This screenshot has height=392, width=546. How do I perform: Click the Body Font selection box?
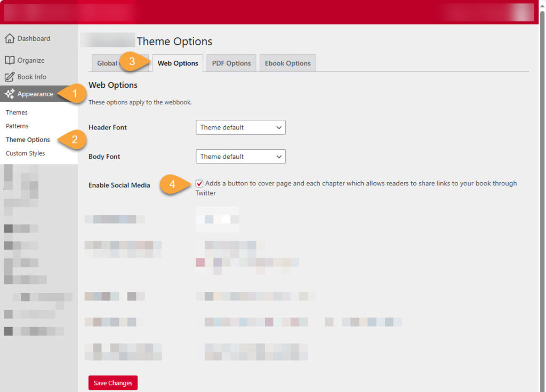[x=240, y=156]
